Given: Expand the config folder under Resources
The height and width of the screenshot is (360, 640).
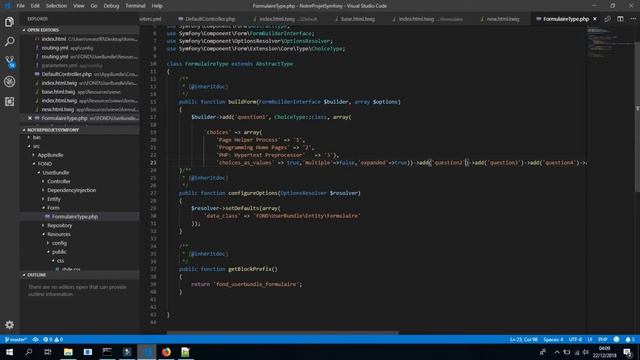Looking at the screenshot, I should point(59,243).
